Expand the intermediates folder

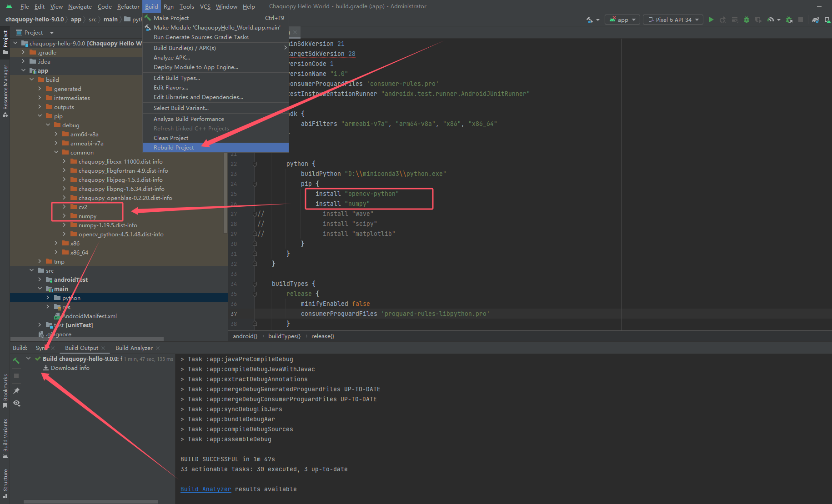(x=40, y=98)
